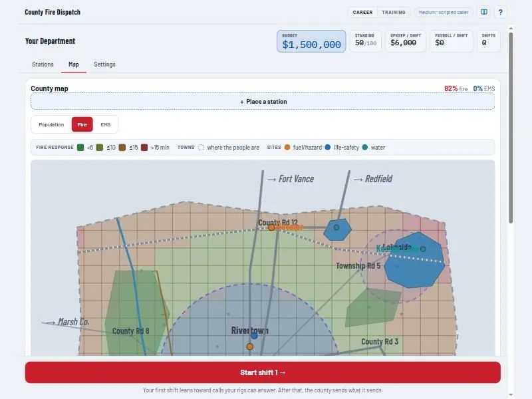The height and width of the screenshot is (399, 532).
Task: Click the Upkeep per shift $6,000 card
Action: [406, 41]
